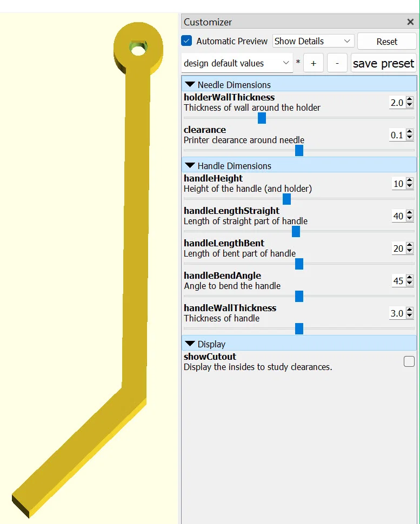Open the design default values preset dropdown
This screenshot has height=524, width=420.
click(237, 63)
